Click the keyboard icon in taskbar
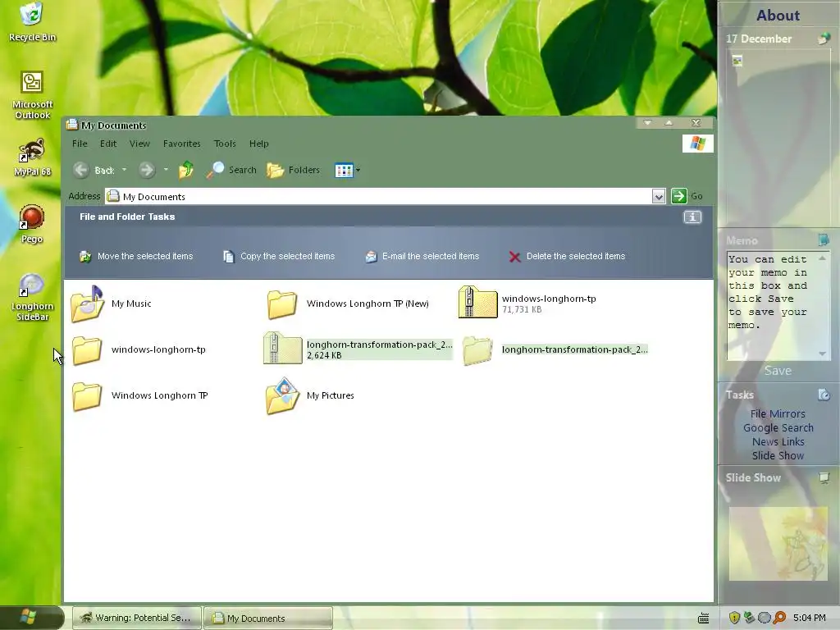Viewport: 840px width, 630px height. (703, 619)
